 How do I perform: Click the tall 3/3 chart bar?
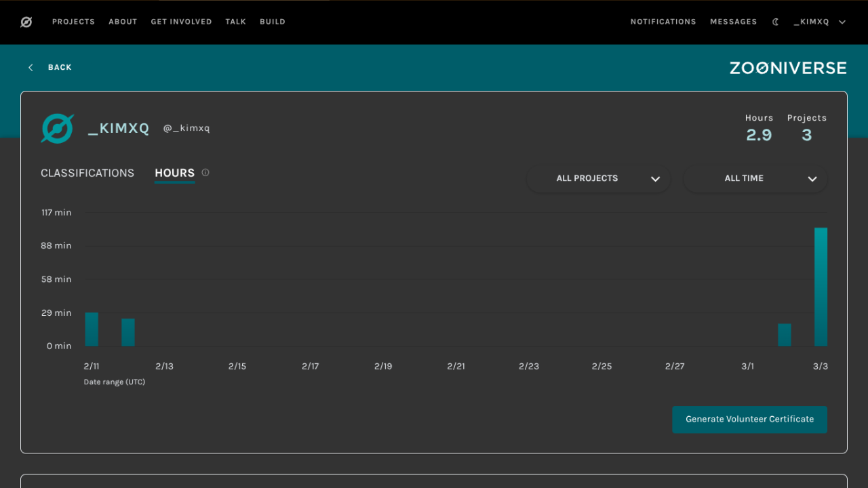(821, 287)
